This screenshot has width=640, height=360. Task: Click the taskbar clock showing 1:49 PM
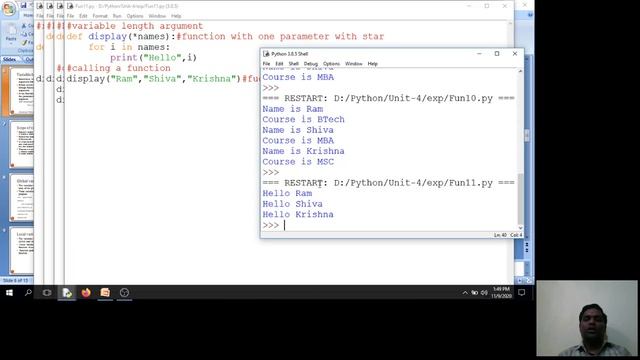click(502, 293)
